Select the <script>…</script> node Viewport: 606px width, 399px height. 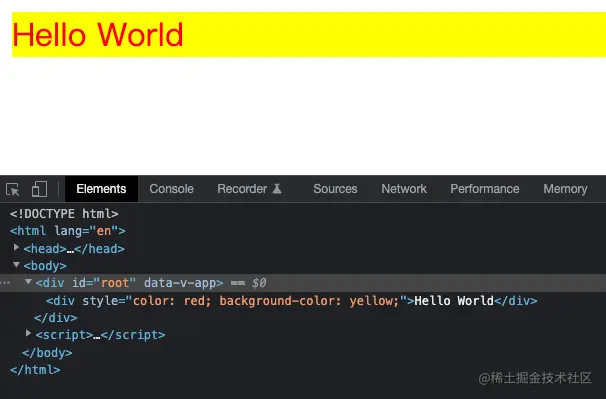click(100, 335)
